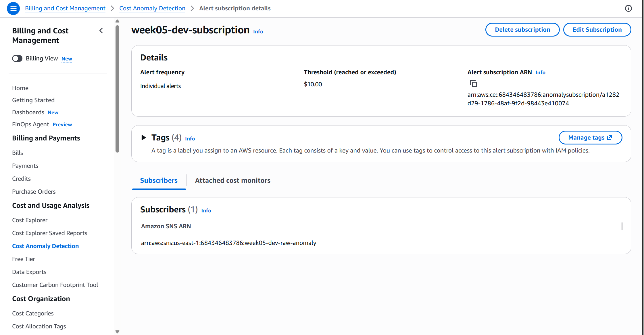Click Delete subscription button
Viewport: 644px width, 335px height.
522,30
